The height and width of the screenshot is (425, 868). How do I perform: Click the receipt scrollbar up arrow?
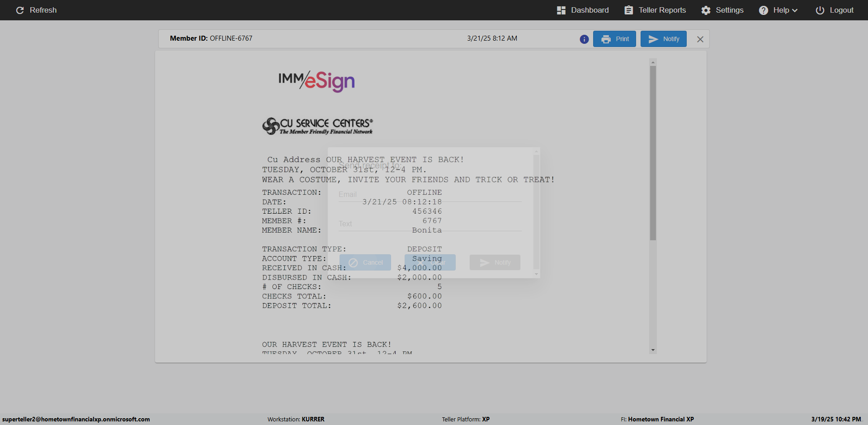(x=653, y=62)
